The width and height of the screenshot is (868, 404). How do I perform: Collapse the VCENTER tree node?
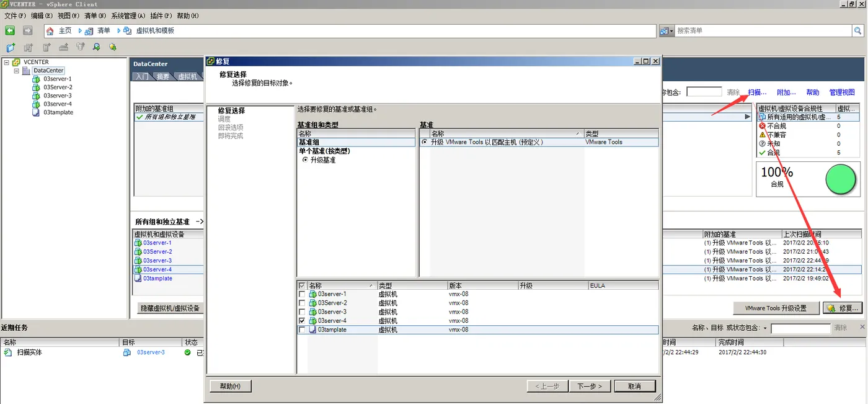(x=6, y=62)
